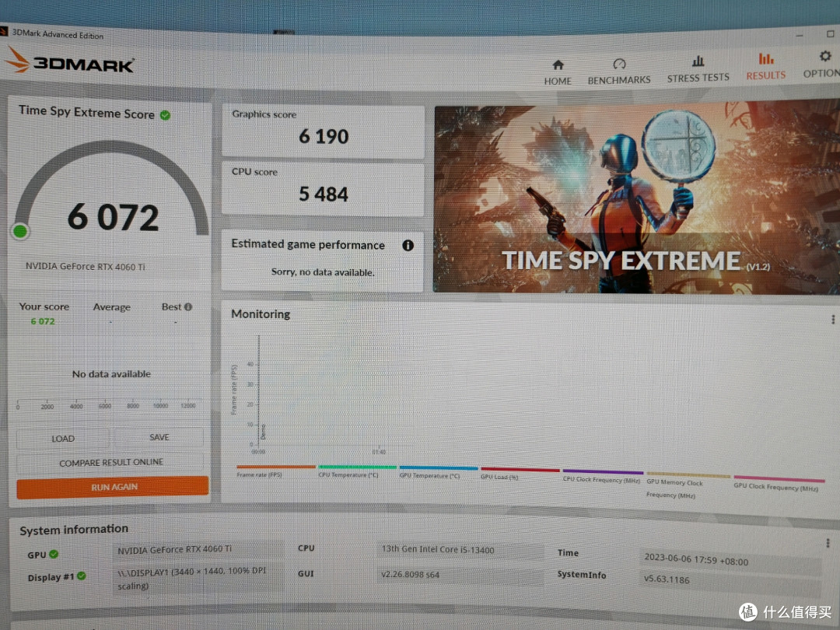This screenshot has width=840, height=630.
Task: Click the LOAD button
Action: tap(63, 439)
